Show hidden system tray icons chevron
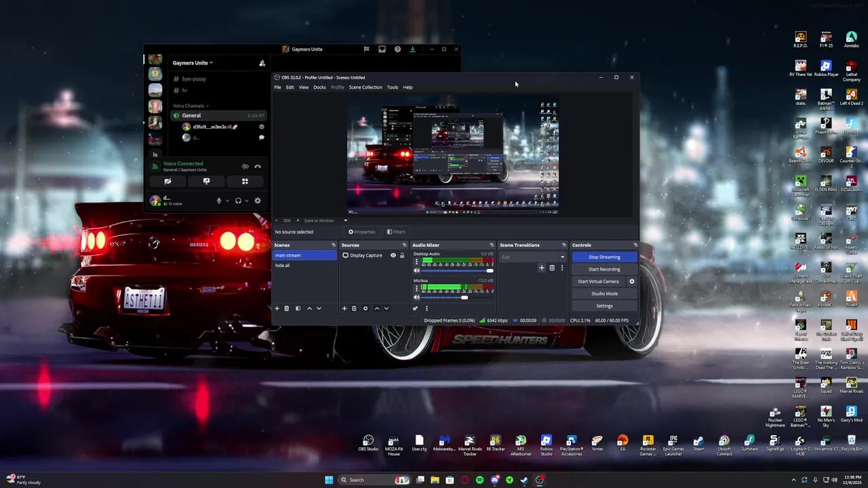This screenshot has height=488, width=868. (793, 480)
